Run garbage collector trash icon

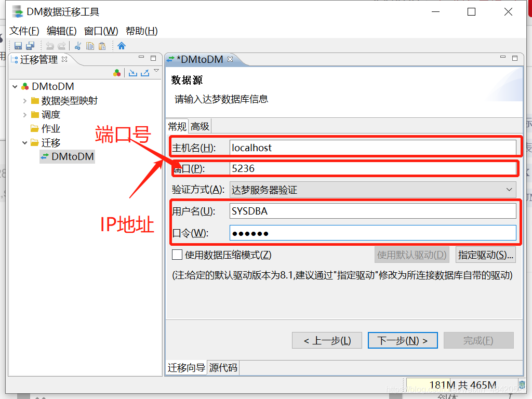pyautogui.click(x=522, y=384)
